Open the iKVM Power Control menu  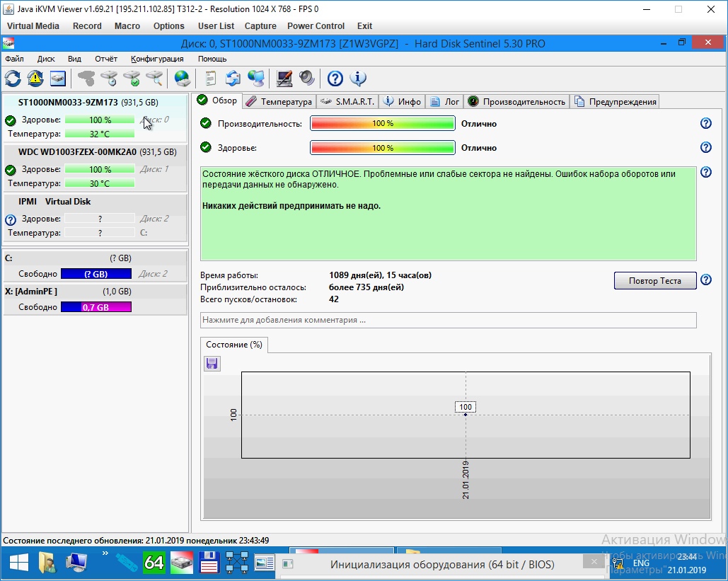point(316,26)
